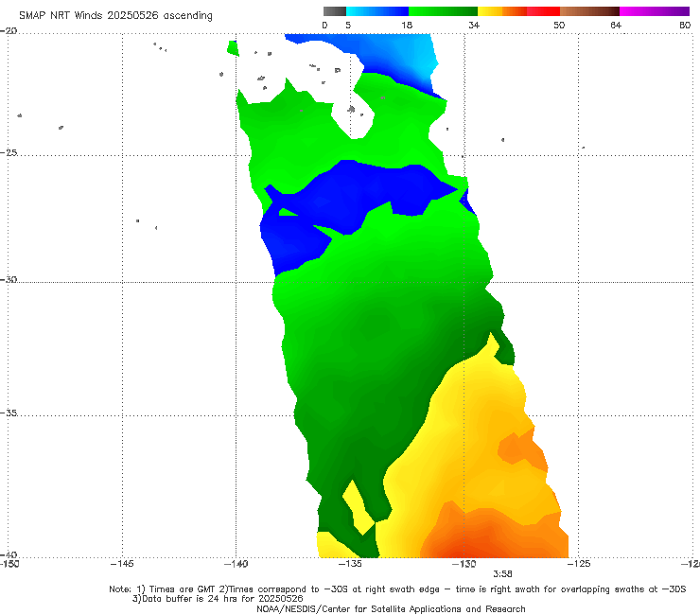
Task: Click the red segment of the color bar
Action: pos(543,11)
